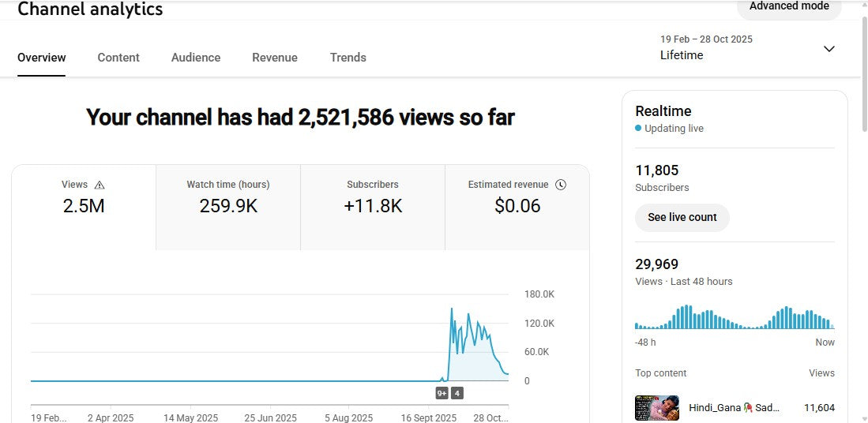Viewport: 868px width, 423px height.
Task: Click the warning triangle icon beside Views
Action: (100, 185)
